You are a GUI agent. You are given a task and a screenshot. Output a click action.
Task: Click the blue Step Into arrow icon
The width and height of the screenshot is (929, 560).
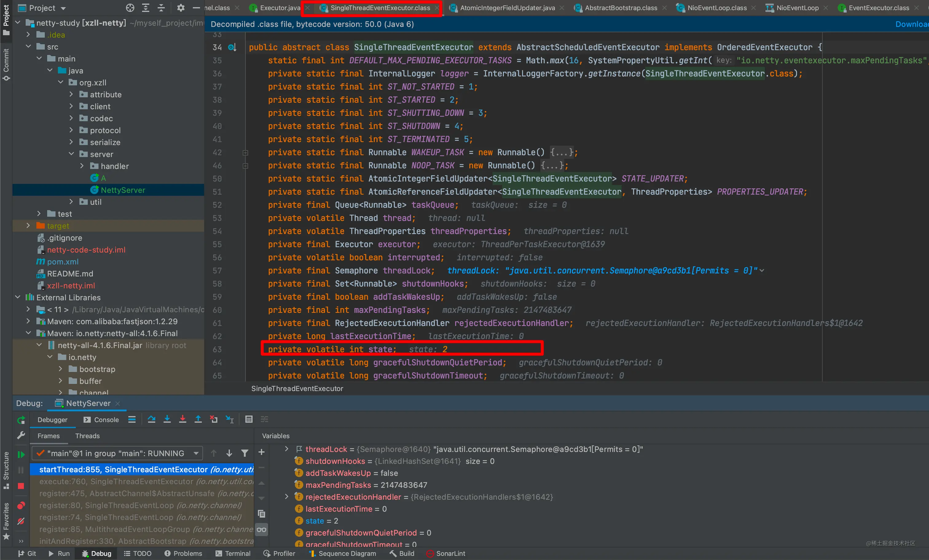click(x=167, y=419)
